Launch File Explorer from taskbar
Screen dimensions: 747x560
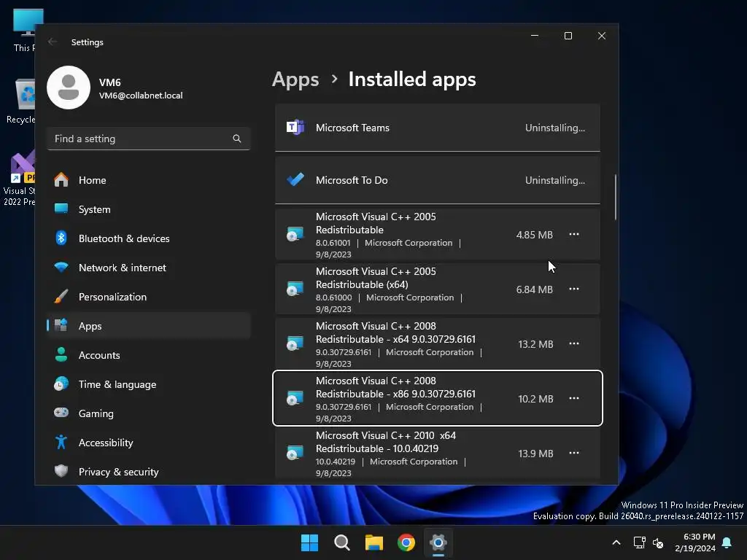pyautogui.click(x=374, y=542)
